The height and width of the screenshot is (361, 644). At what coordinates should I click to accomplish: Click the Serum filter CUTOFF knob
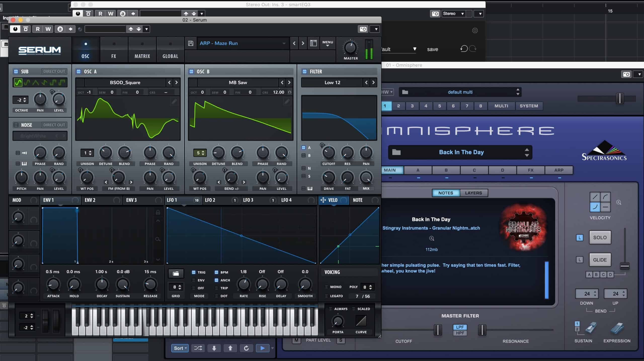click(329, 152)
